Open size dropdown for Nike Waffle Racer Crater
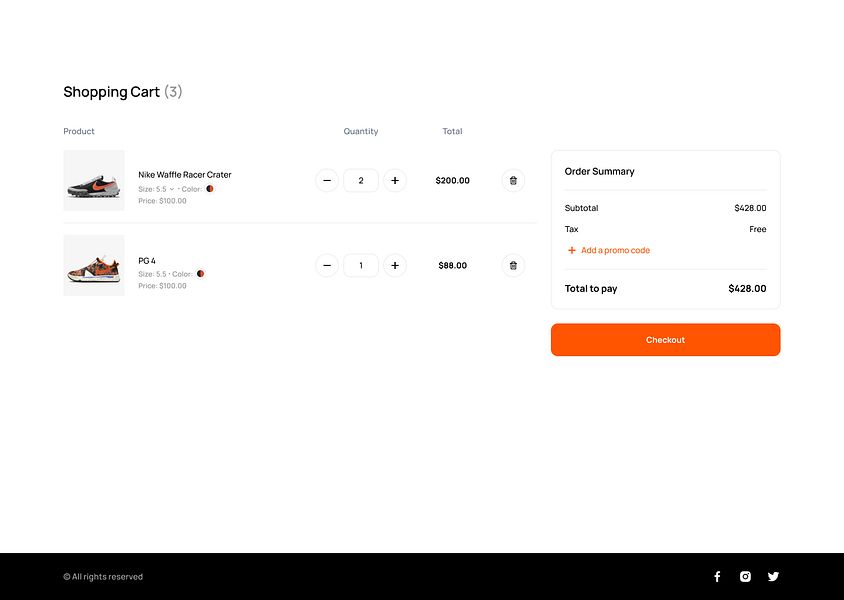The height and width of the screenshot is (600, 844). [x=172, y=189]
